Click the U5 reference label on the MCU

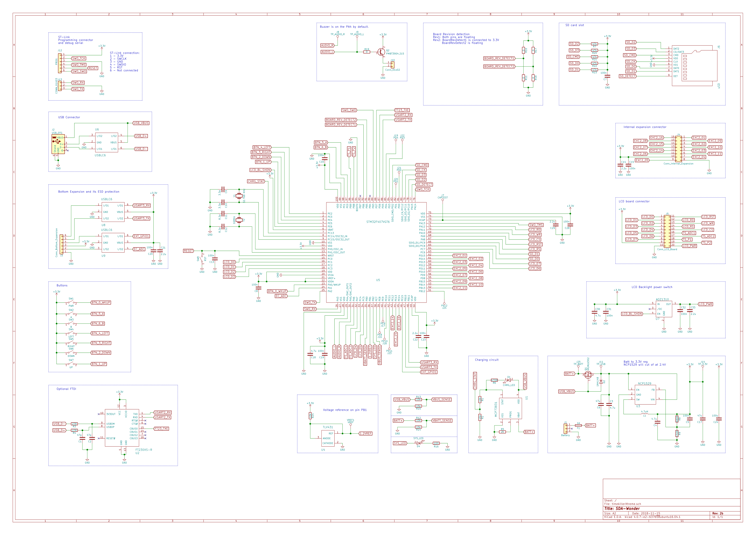[x=378, y=280]
